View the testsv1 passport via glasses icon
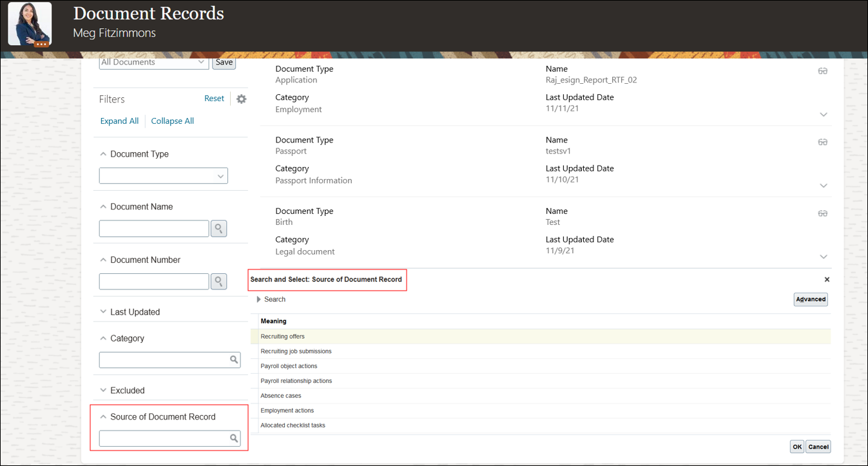Viewport: 868px width, 466px height. coord(822,142)
